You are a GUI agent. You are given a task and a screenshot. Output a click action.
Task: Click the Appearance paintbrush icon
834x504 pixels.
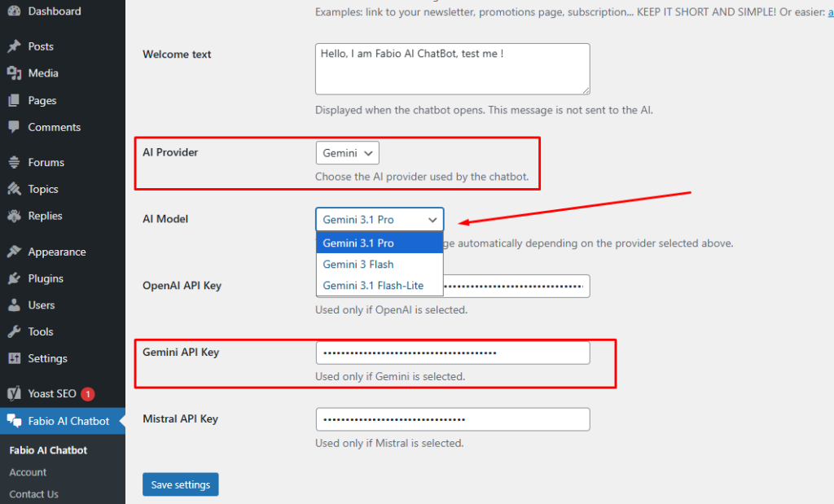coord(15,252)
